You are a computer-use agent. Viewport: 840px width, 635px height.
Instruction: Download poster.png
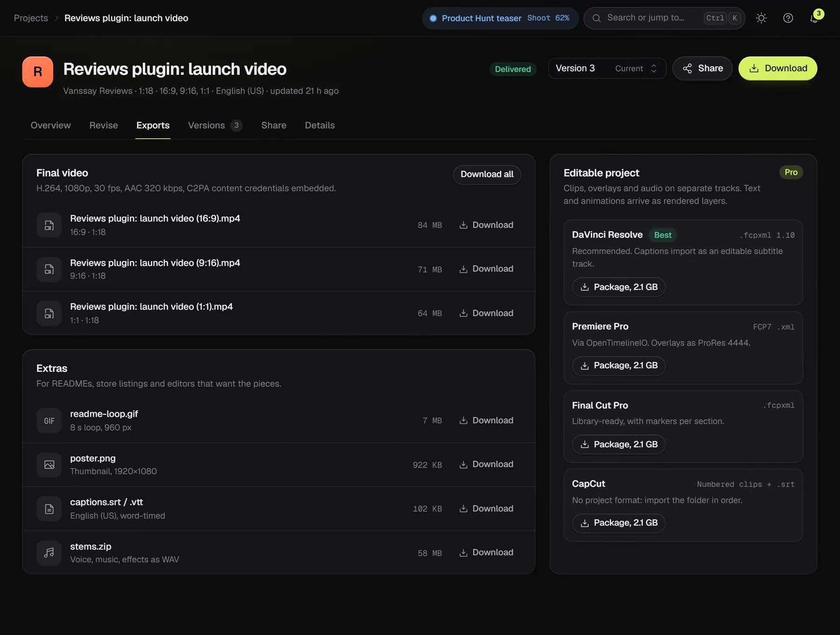point(486,464)
